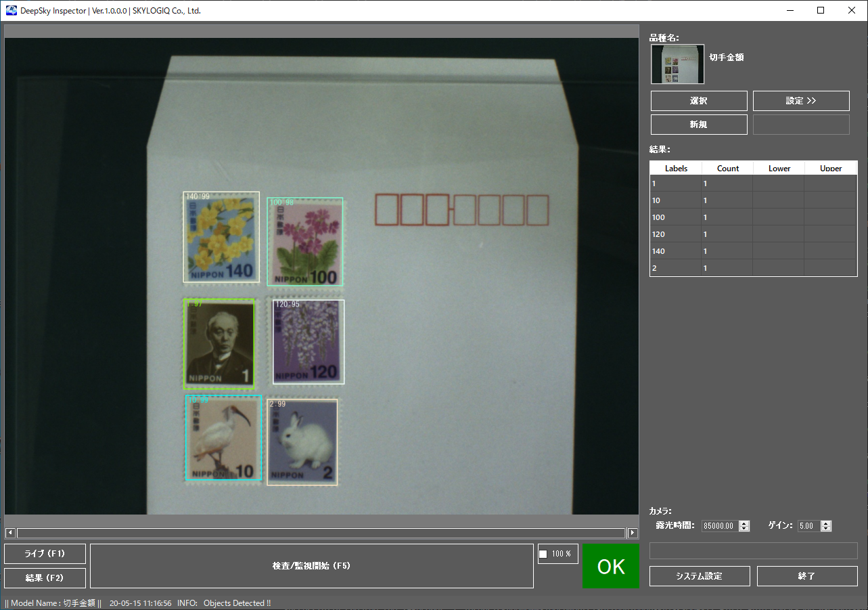Click the ゲイン gain value field
The image size is (868, 610).
pos(808,526)
